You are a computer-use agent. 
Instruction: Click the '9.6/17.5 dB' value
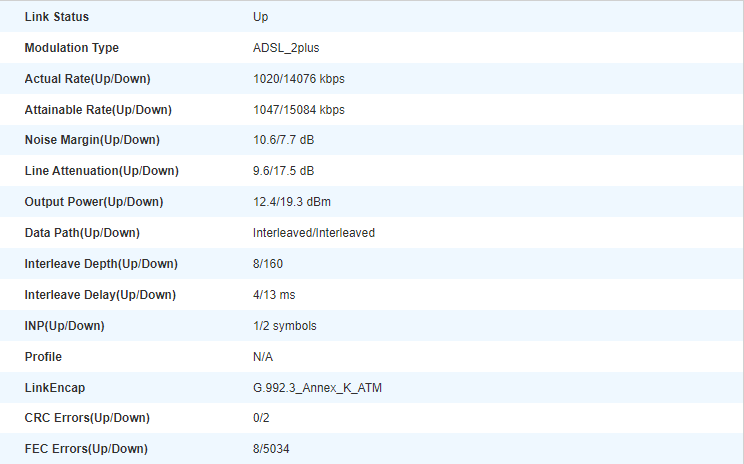pos(283,171)
